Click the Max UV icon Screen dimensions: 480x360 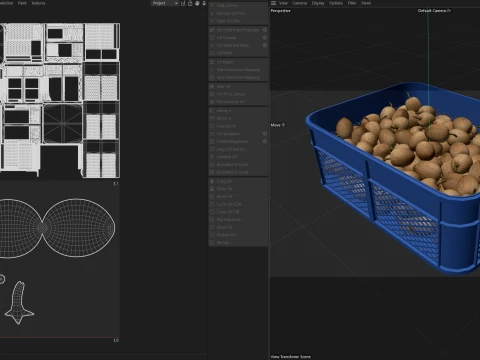[x=212, y=86]
